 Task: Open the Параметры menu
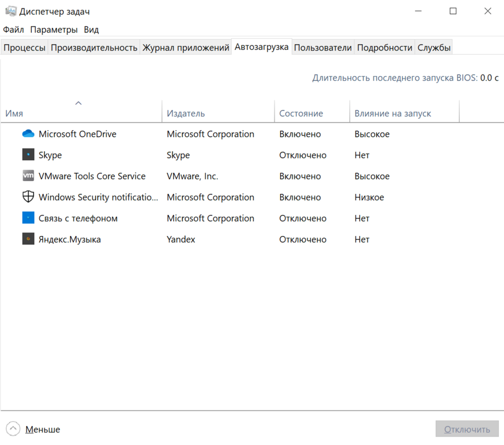point(54,30)
